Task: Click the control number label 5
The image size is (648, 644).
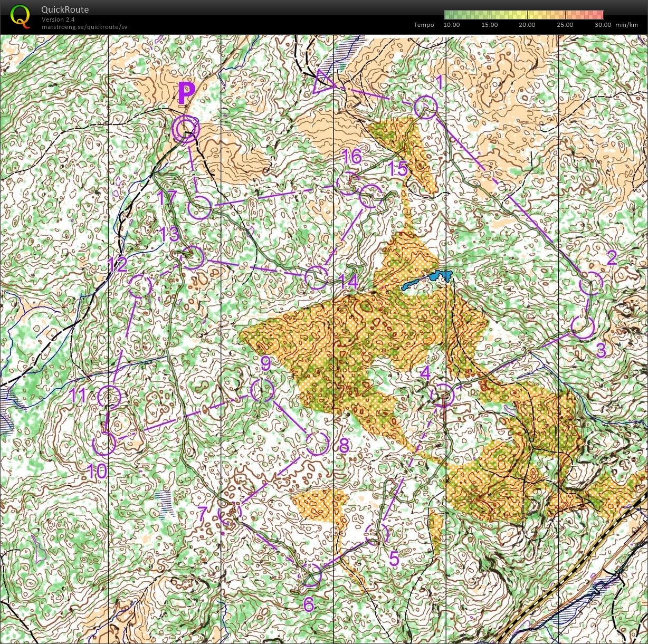Action: pos(394,559)
